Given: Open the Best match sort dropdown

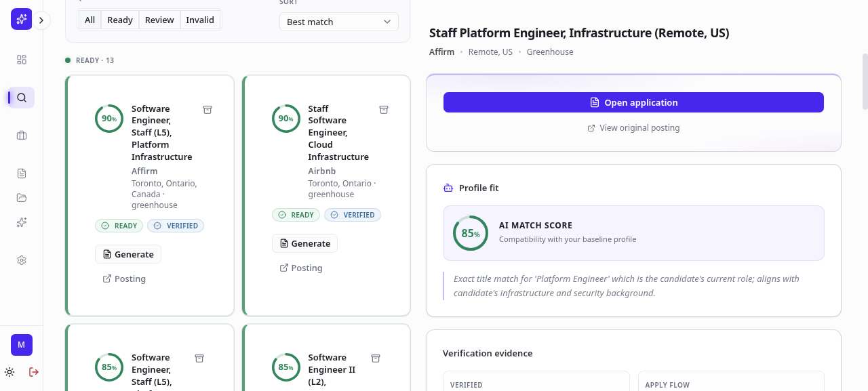Looking at the screenshot, I should point(339,22).
